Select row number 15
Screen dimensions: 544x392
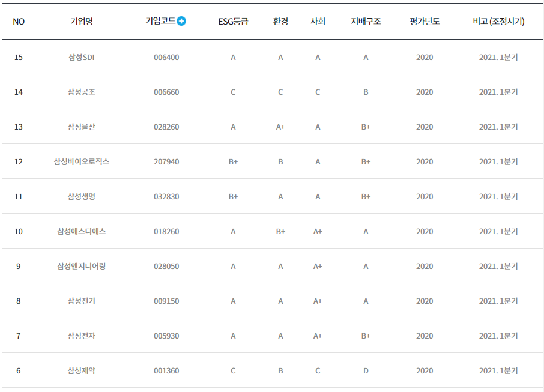click(x=19, y=57)
